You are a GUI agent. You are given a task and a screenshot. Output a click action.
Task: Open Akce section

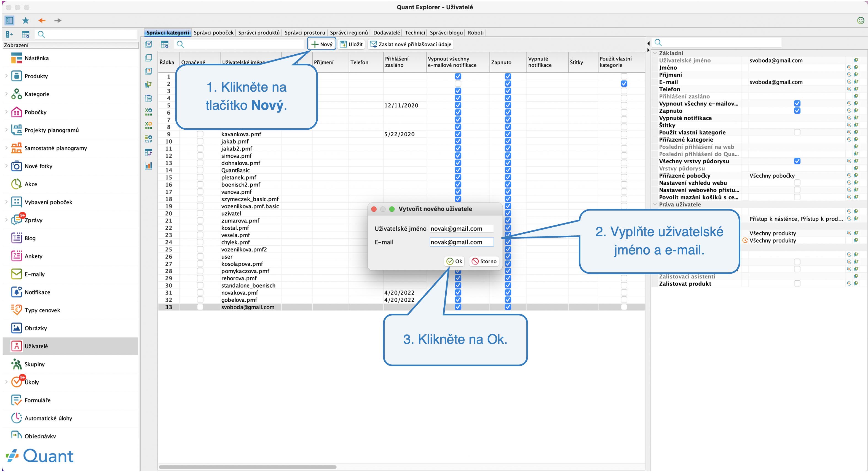[31, 184]
